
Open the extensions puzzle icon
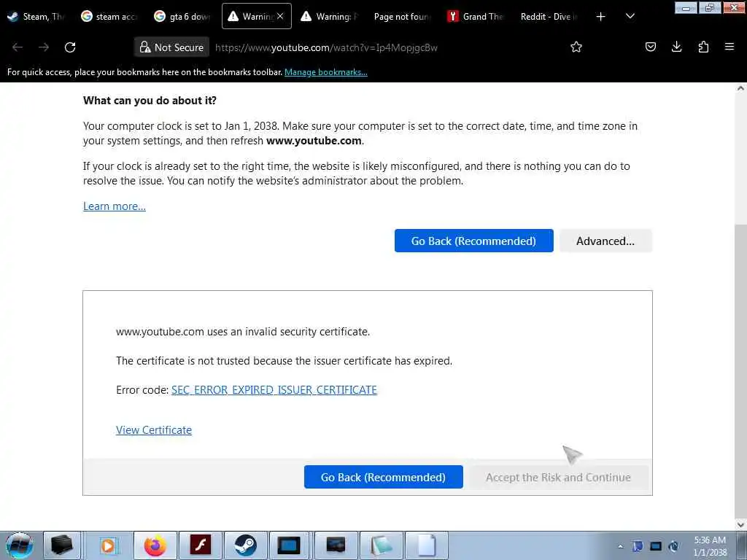click(703, 47)
